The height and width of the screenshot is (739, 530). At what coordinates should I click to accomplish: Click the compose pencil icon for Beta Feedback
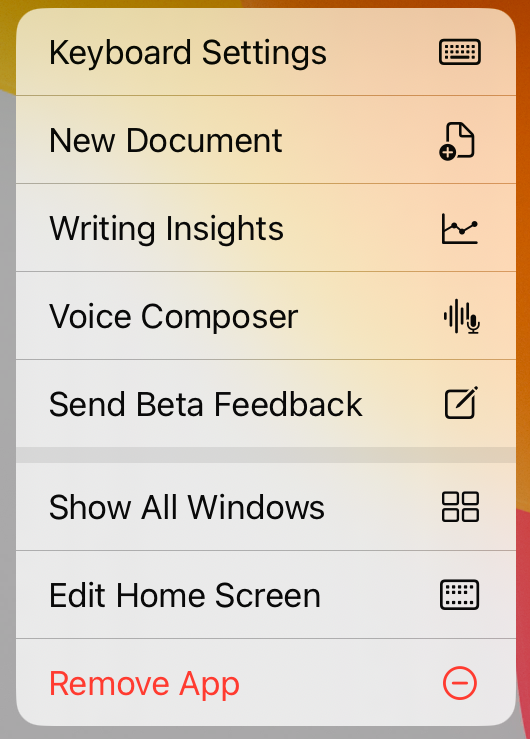462,402
